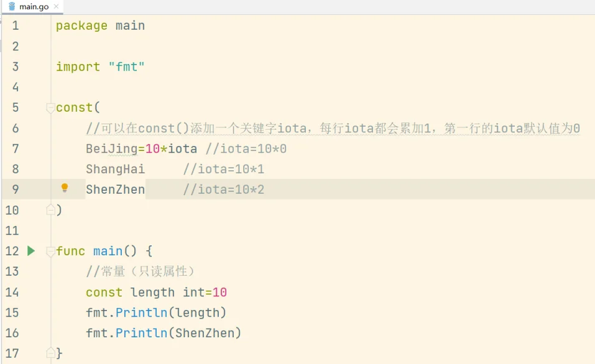Click the ShangHai constant name
The image size is (595, 364).
click(116, 169)
